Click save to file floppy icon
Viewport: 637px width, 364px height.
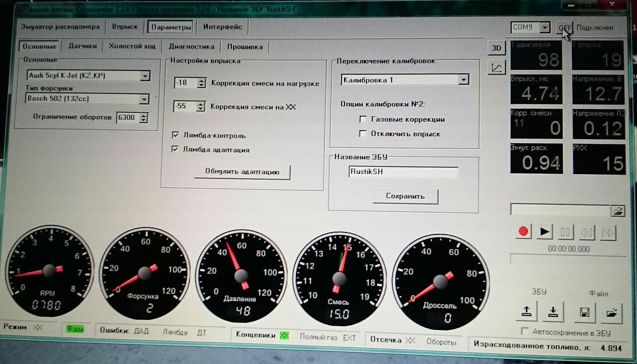pyautogui.click(x=585, y=312)
